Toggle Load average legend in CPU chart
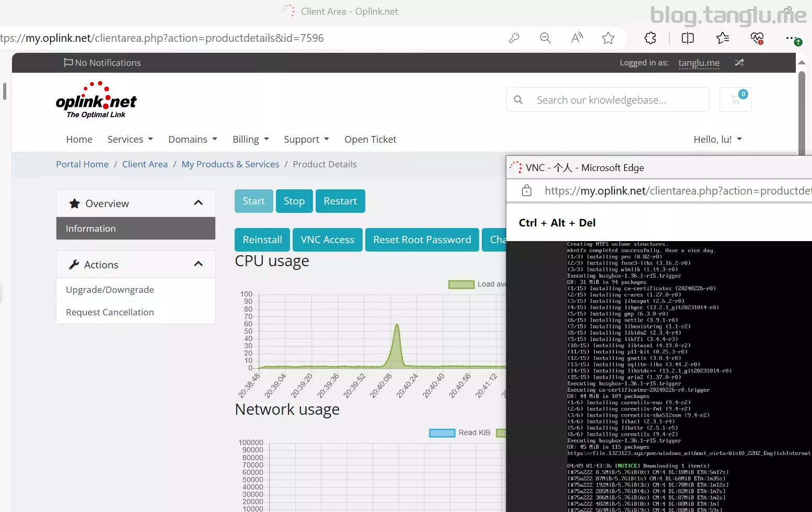The width and height of the screenshot is (812, 512). (x=461, y=284)
